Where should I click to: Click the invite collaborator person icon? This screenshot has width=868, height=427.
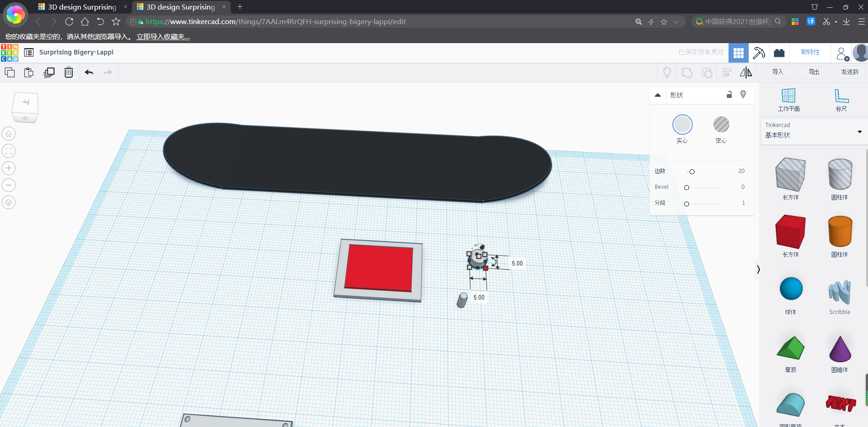842,54
